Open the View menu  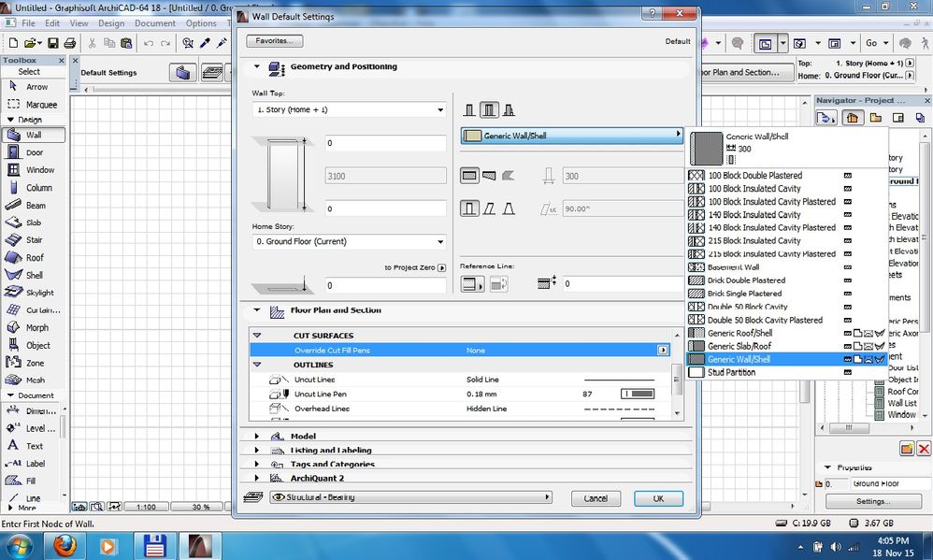pyautogui.click(x=79, y=23)
